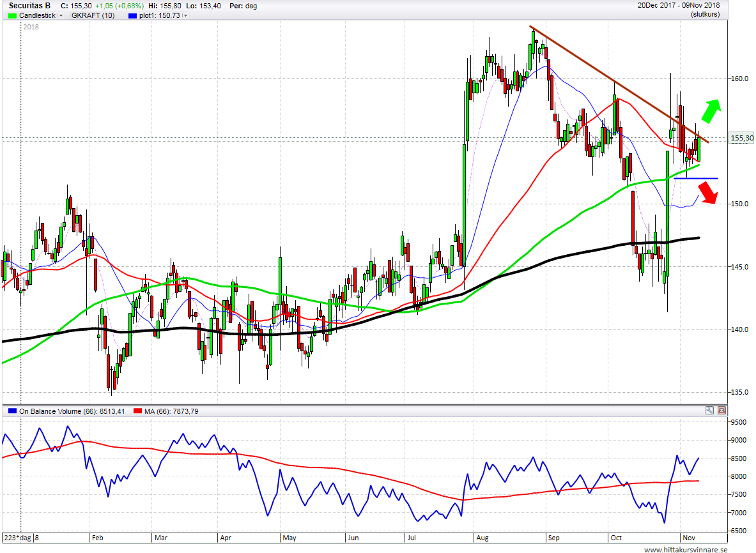Click the Oct month label on timeline
The width and height of the screenshot is (756, 553).
[x=616, y=538]
